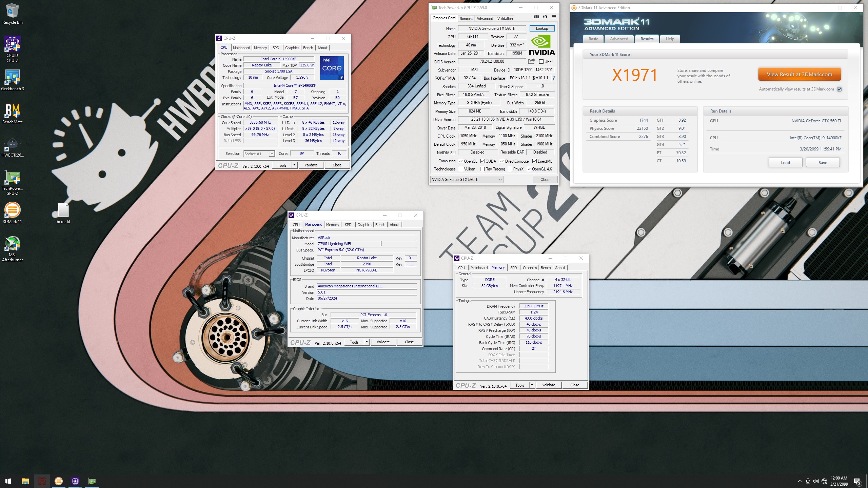868x488 pixels.
Task: Click Close button at bottom of GPU-Z
Action: (x=545, y=180)
